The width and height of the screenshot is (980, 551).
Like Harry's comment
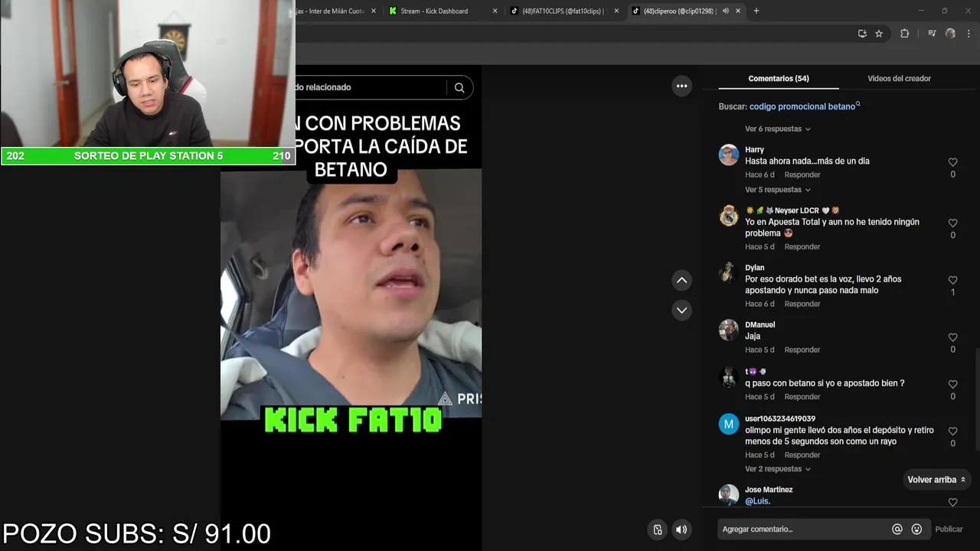pyautogui.click(x=952, y=162)
